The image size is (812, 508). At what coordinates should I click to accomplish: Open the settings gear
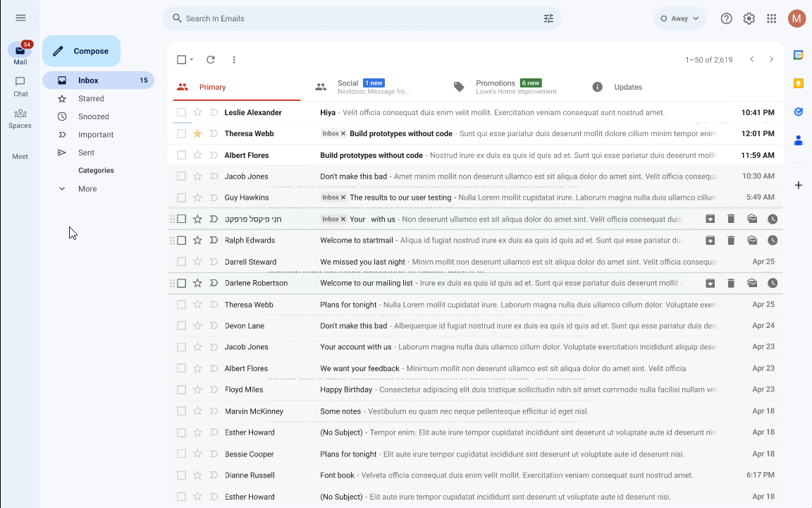point(749,19)
